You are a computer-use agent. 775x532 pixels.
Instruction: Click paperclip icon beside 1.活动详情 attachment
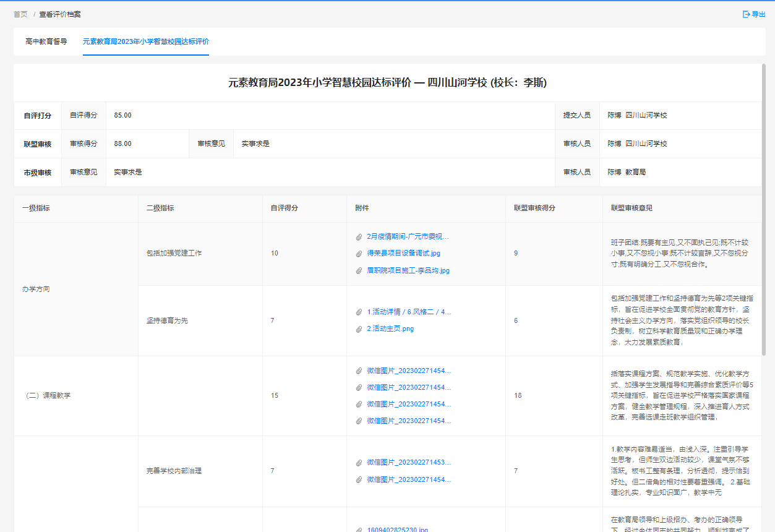pos(359,312)
